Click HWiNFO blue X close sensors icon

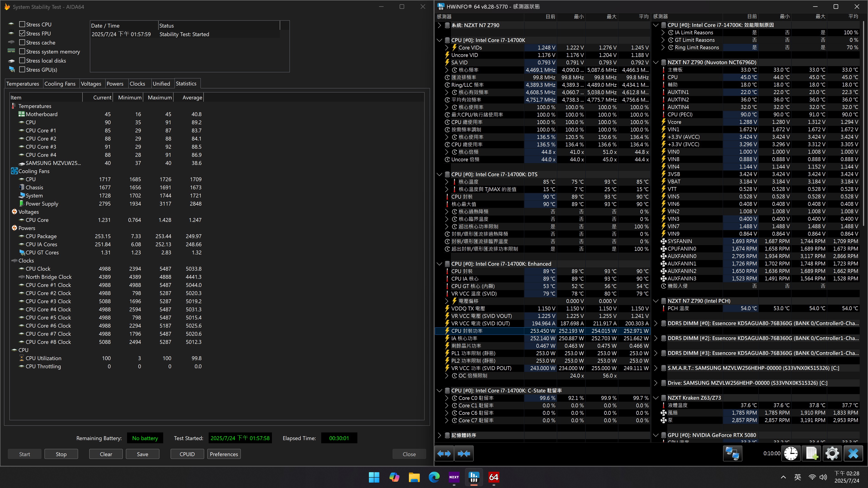click(x=853, y=453)
